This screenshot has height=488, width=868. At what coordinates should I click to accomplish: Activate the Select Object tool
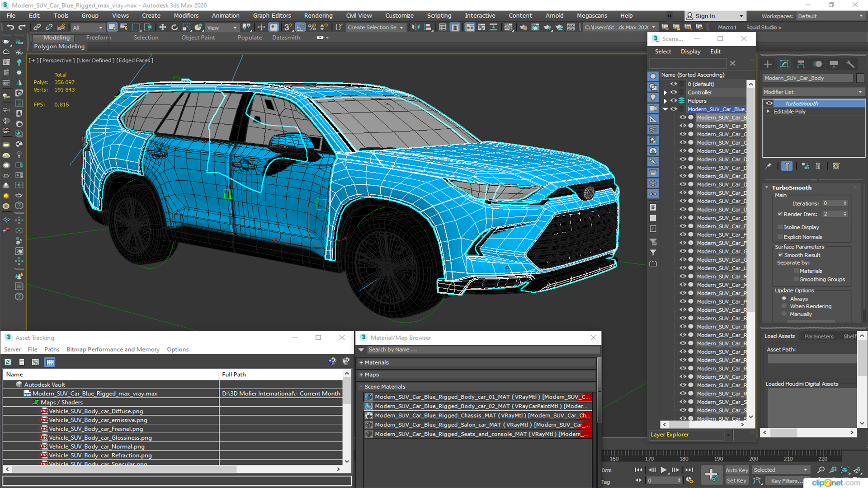112,27
